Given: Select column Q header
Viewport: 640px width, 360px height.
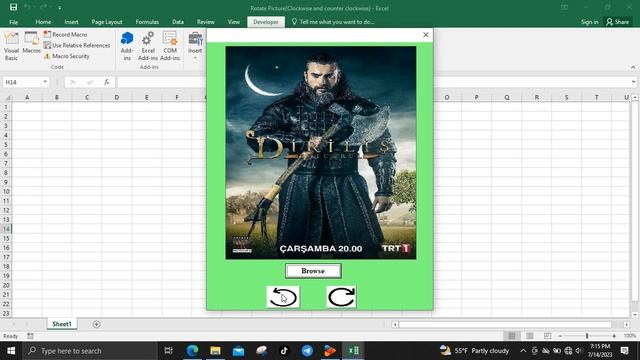Looking at the screenshot, I should pos(507,97).
